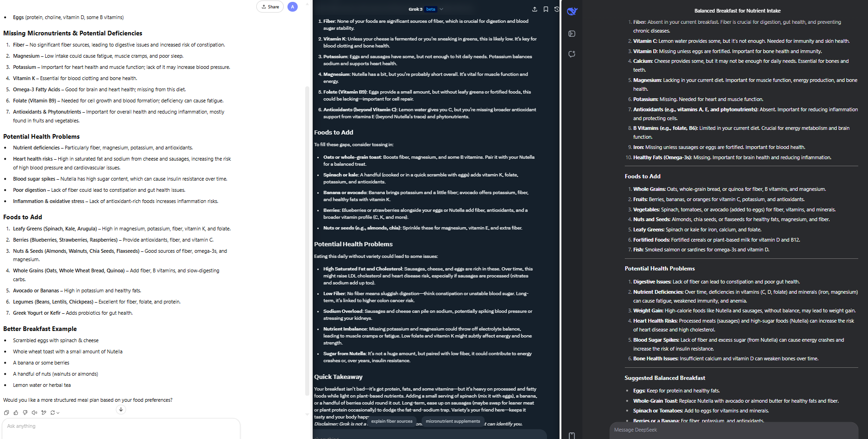Open edit in canvas pencil icon in ChatGPT
This screenshot has height=439, width=868.
pos(44,412)
